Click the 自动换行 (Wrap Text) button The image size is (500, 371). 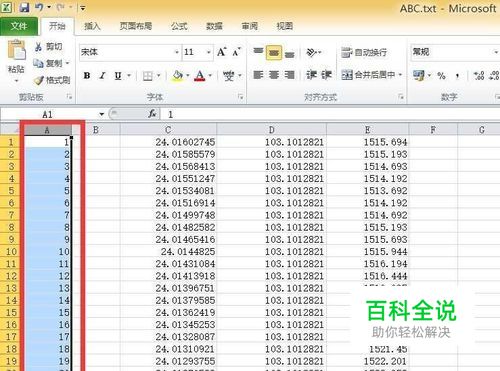coord(364,52)
